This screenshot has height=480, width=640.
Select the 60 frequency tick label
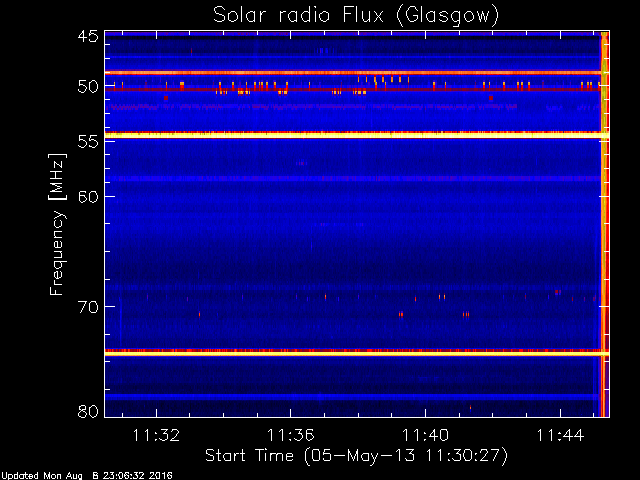click(x=88, y=196)
